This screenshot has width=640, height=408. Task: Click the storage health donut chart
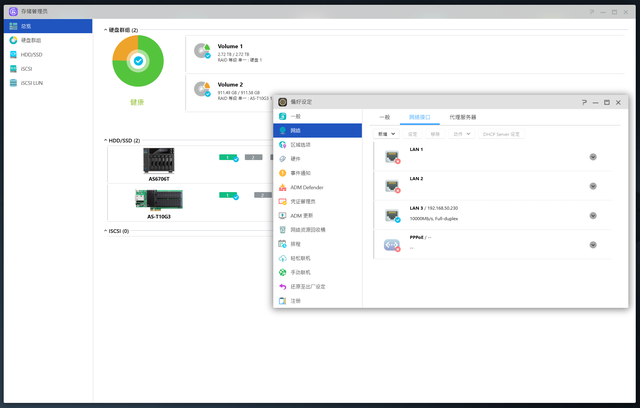coord(138,61)
